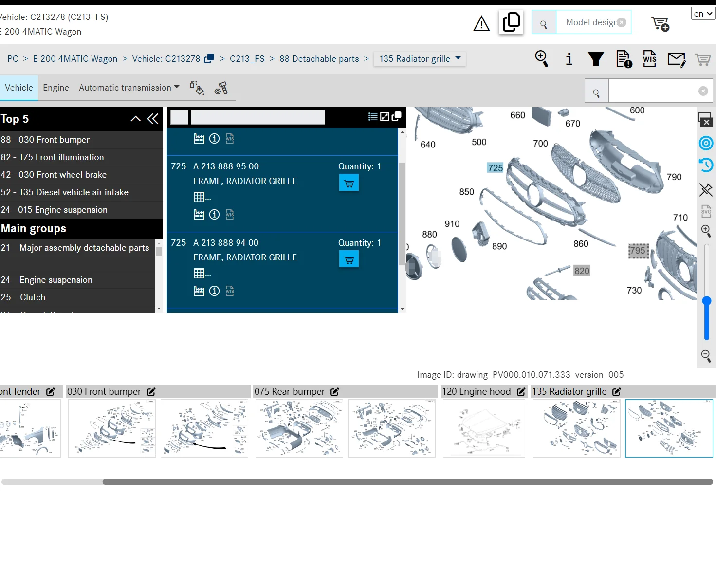Clear the parts search field with X
The image size is (716, 588).
pyautogui.click(x=703, y=91)
